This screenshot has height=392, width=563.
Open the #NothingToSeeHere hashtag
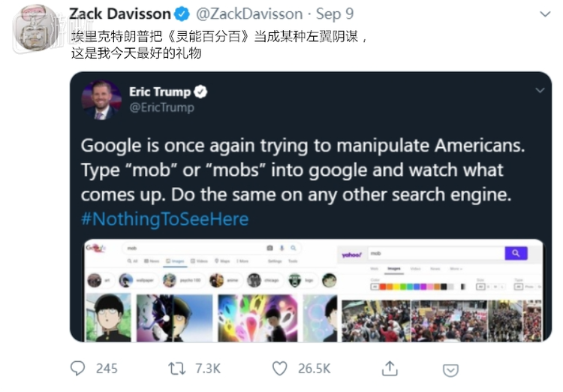(x=165, y=219)
